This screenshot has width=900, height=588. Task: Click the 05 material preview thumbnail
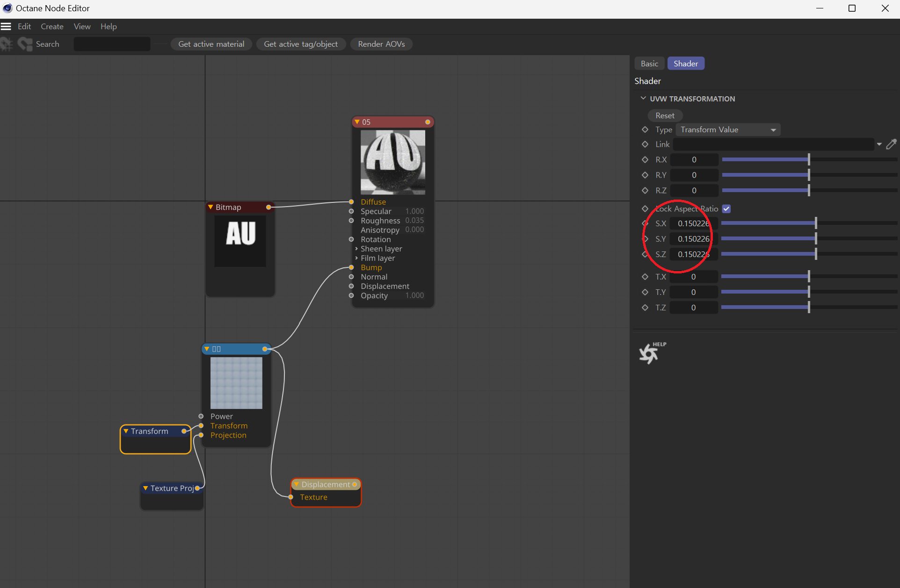pos(393,162)
